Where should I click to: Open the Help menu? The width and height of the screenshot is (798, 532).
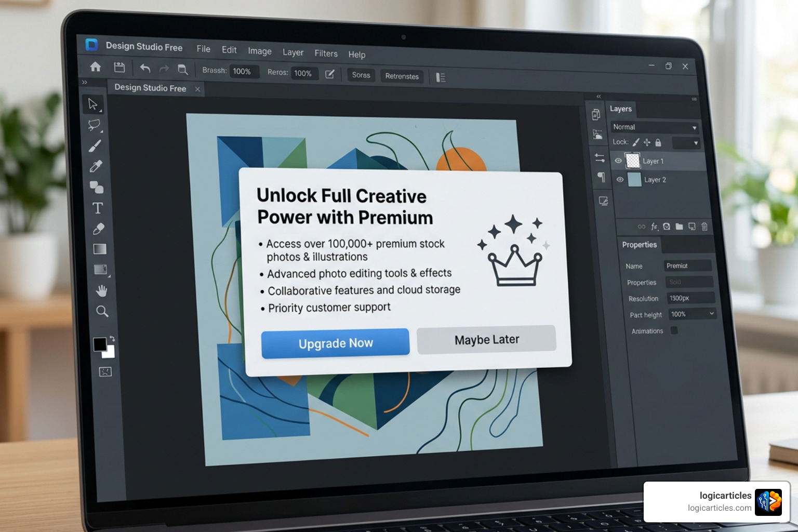pos(357,55)
